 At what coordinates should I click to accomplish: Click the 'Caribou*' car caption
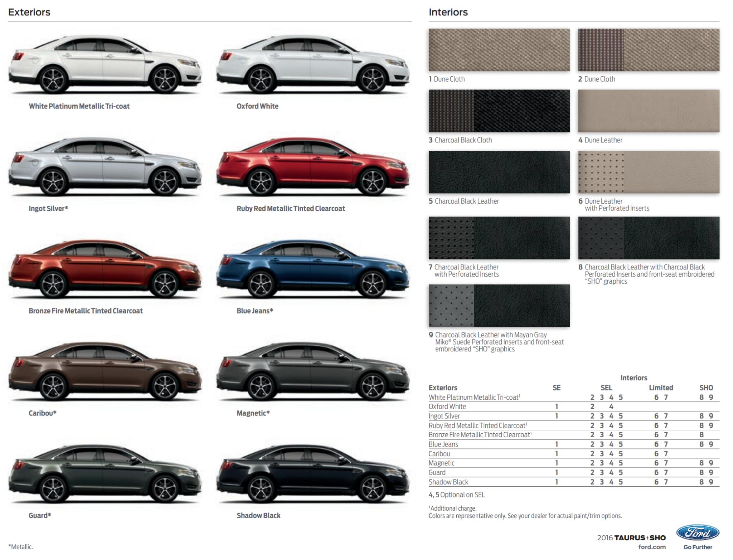(x=43, y=413)
